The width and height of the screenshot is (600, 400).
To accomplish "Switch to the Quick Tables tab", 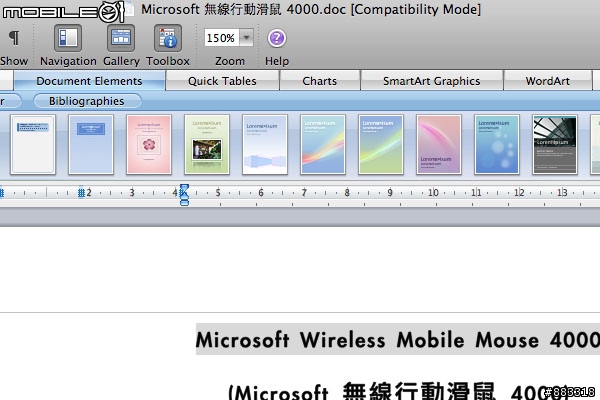I will (222, 81).
